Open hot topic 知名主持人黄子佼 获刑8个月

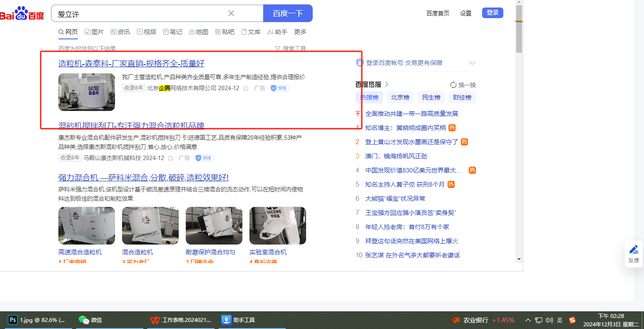405,184
